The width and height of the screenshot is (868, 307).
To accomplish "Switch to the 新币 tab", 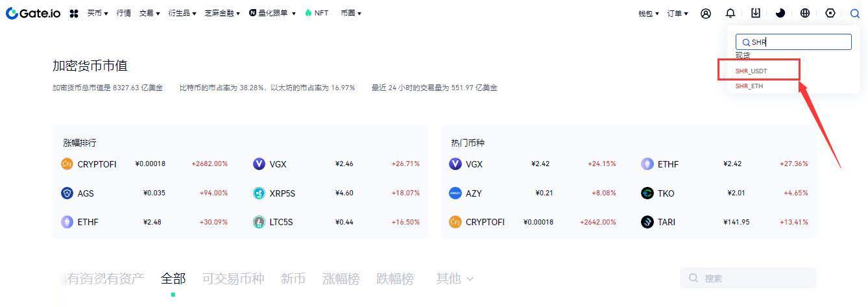I will coord(293,278).
